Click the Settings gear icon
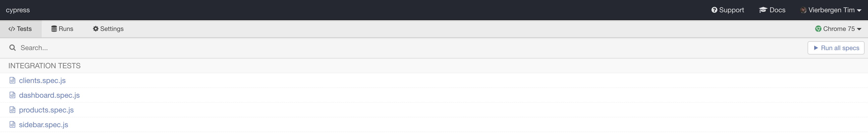Screen dimensions: 868x136 96,29
